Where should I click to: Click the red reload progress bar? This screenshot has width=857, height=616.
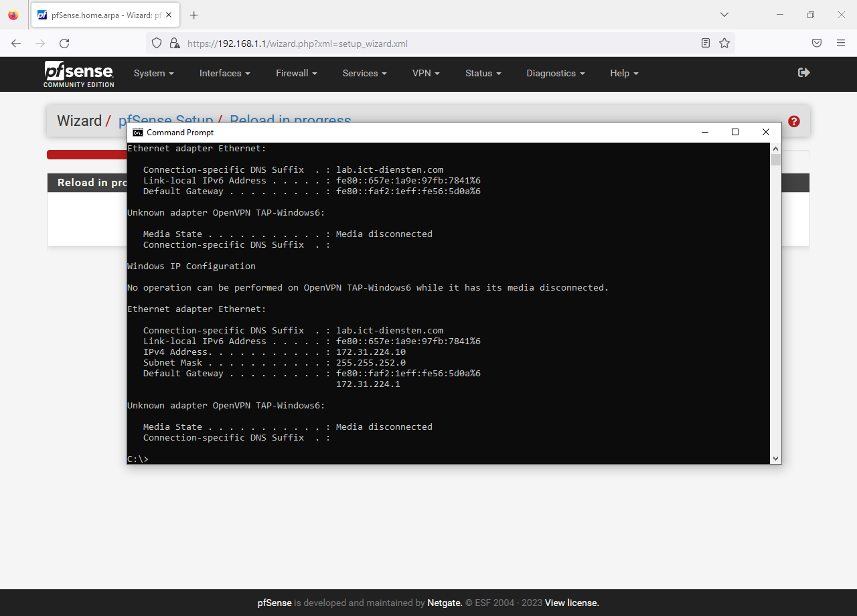87,155
